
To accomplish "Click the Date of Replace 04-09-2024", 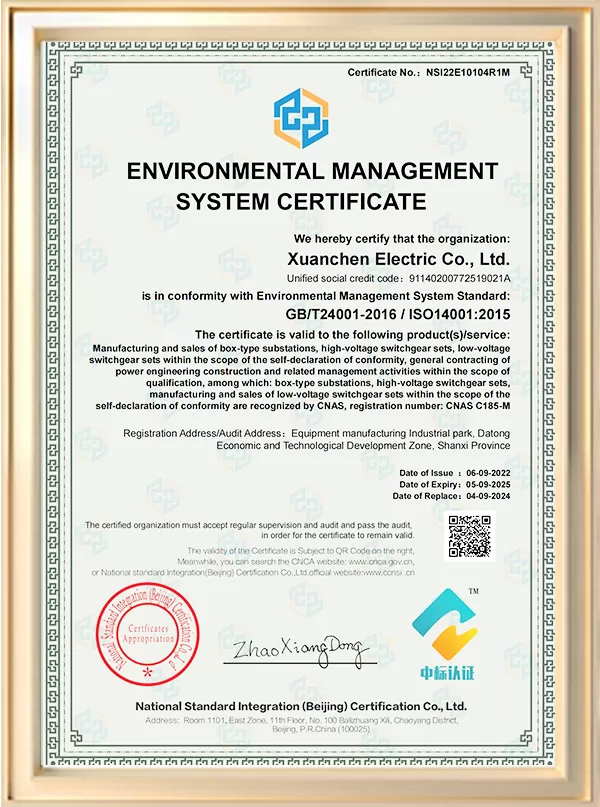I will click(x=451, y=496).
